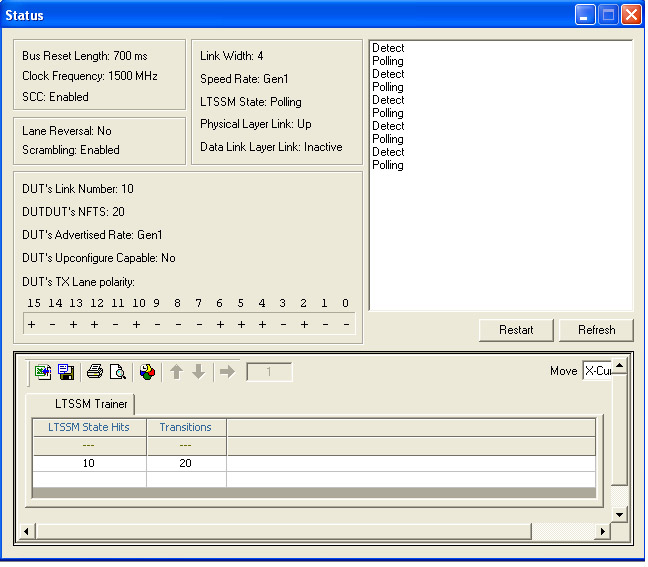Click the horizontal scrollbar thumb
Image resolution: width=648 pixels, height=567 pixels.
pos(284,533)
